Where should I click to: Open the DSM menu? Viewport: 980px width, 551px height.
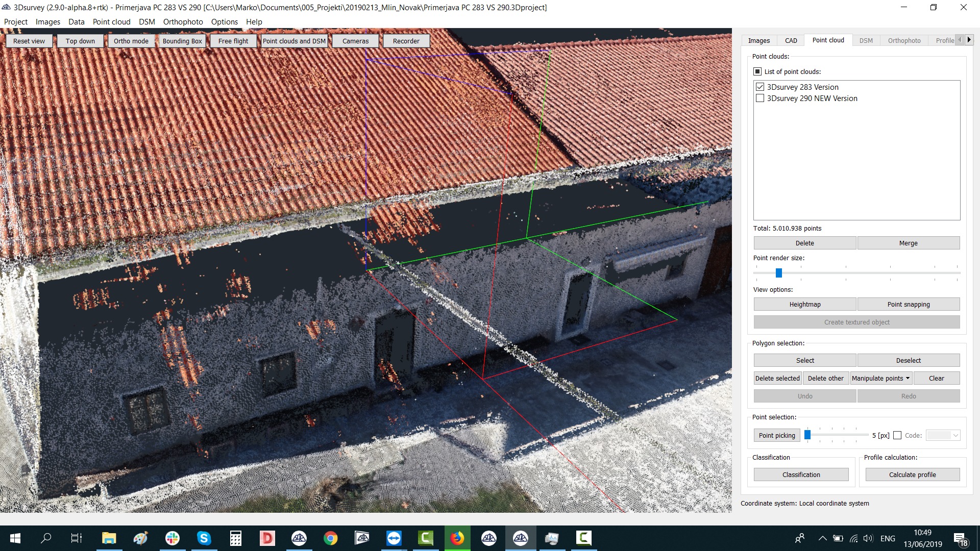146,22
